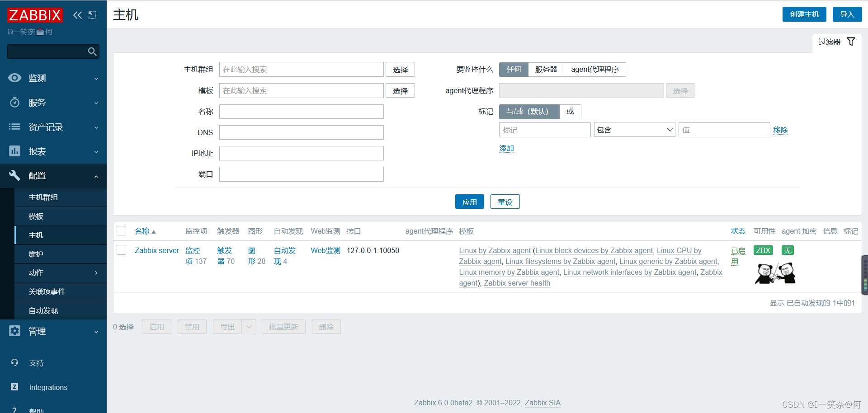
Task: Click the wrench icon next to 配置
Action: (x=14, y=175)
